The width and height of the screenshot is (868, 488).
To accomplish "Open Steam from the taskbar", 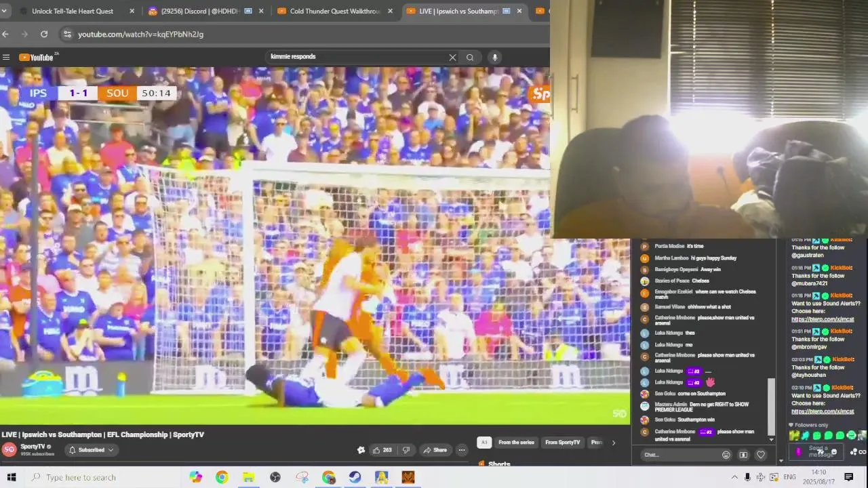I will click(x=355, y=477).
